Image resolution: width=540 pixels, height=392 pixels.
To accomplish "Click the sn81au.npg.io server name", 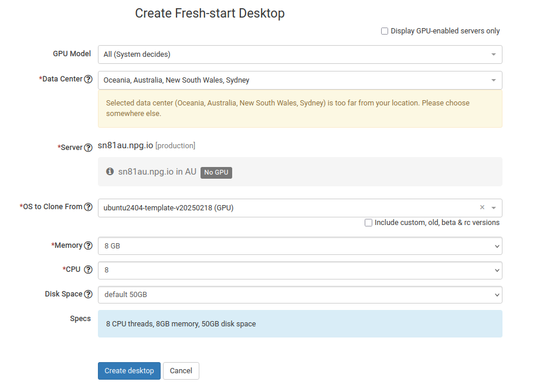I will click(125, 145).
